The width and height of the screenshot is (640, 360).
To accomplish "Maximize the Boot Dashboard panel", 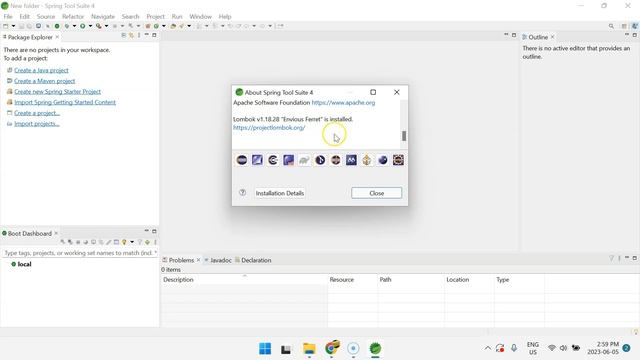I will pos(154,231).
